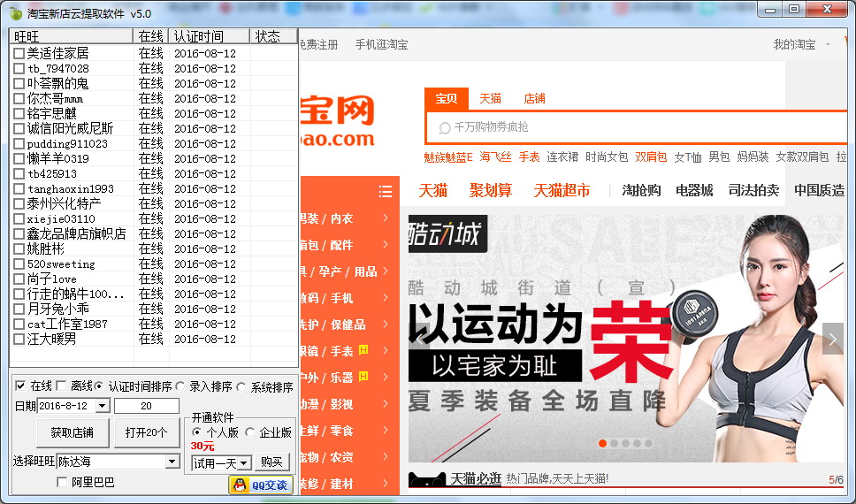Check the row pudding911023
The width and height of the screenshot is (856, 504).
[x=19, y=144]
